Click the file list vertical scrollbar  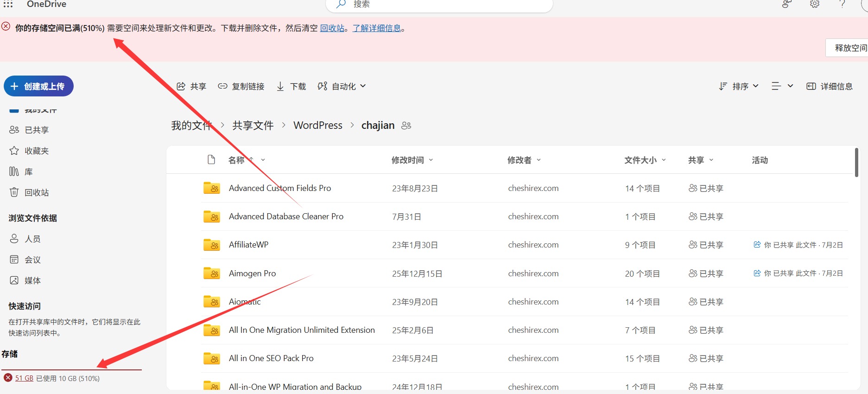(856, 162)
